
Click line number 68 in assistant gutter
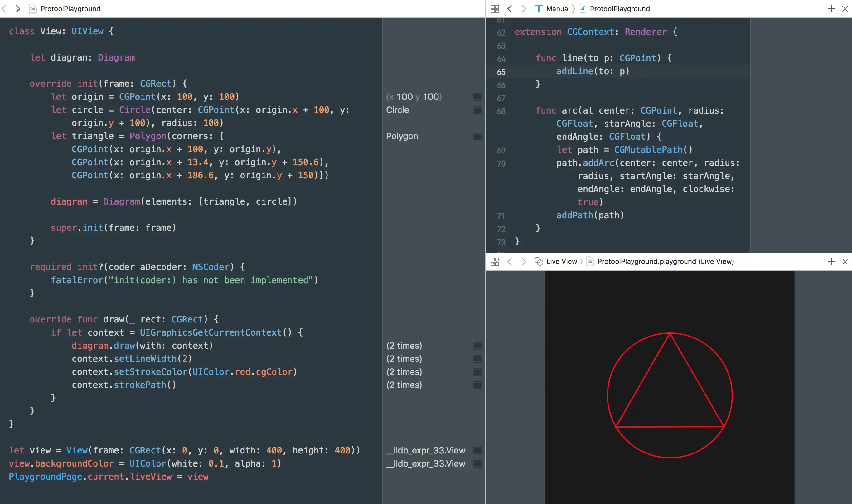(x=501, y=111)
